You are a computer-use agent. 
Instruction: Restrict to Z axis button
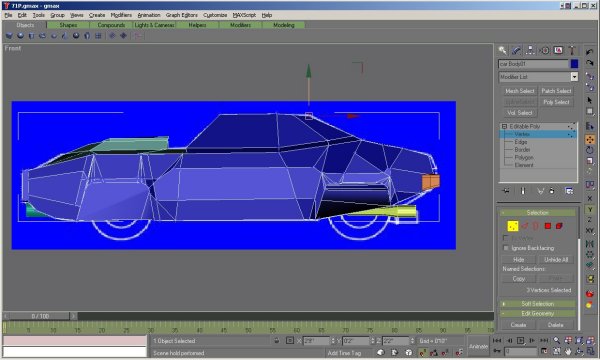point(590,220)
